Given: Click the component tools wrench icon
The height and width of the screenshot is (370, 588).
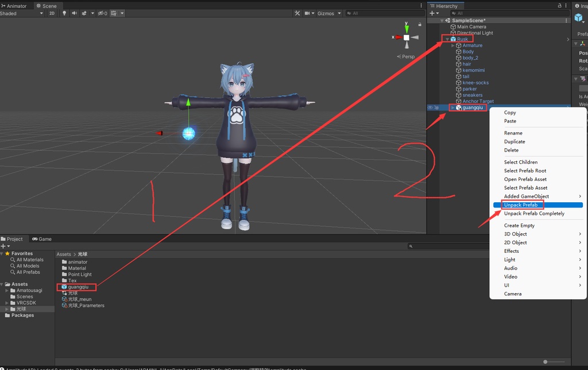Looking at the screenshot, I should tap(297, 13).
